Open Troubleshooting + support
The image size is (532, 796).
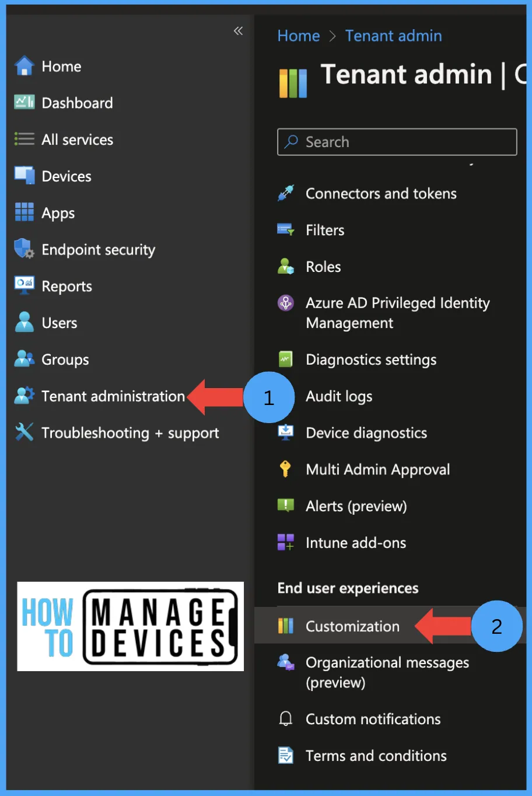point(130,433)
